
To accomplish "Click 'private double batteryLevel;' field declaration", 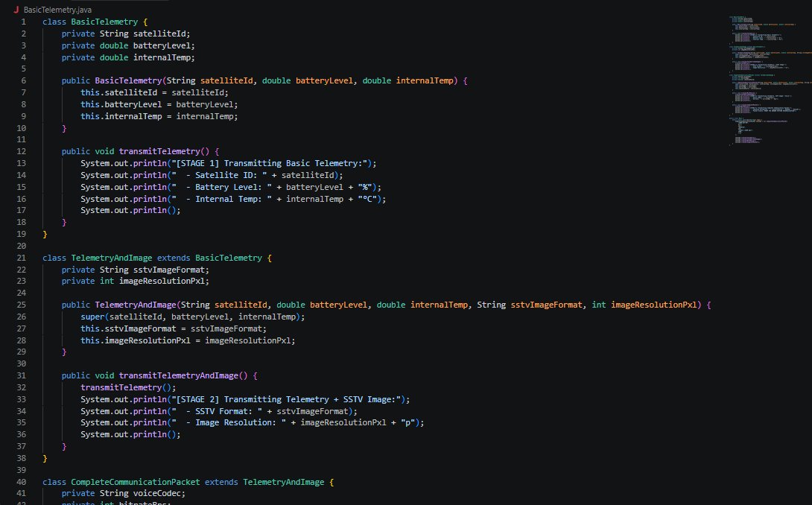I will 128,45.
